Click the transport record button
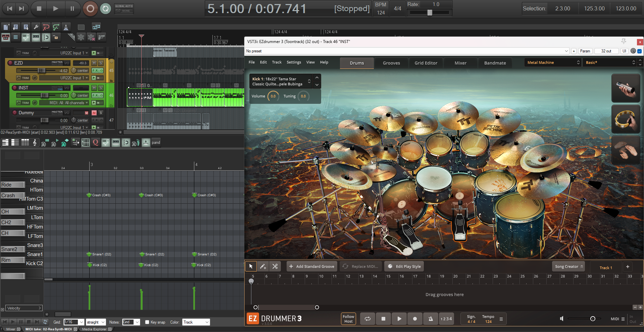Screen dimensions: 644x332 click(90, 9)
